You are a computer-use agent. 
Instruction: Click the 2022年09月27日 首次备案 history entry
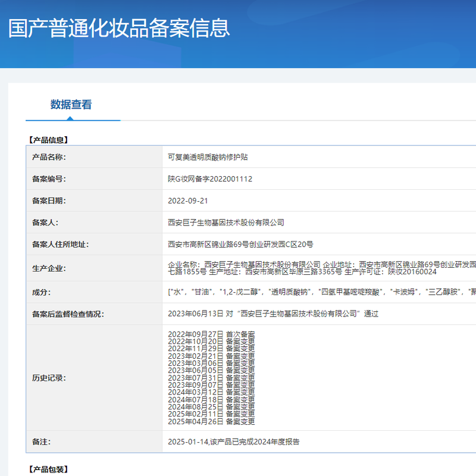(x=211, y=335)
